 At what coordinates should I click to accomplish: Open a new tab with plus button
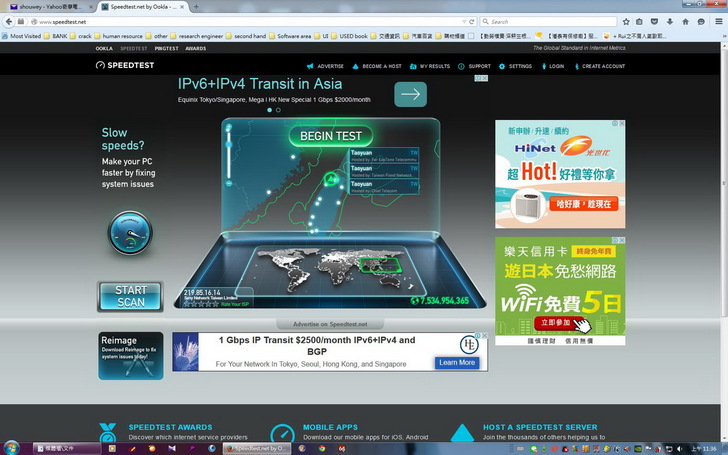pos(196,7)
